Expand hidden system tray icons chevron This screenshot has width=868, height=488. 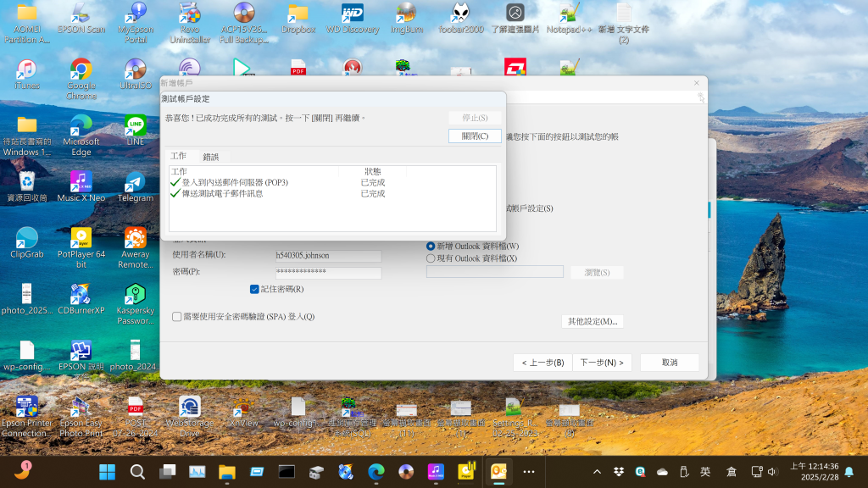click(597, 471)
